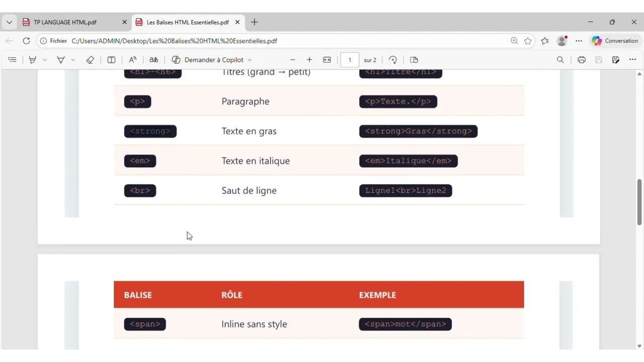Click Demander à Copilot
The width and height of the screenshot is (644, 362).
tap(207, 60)
